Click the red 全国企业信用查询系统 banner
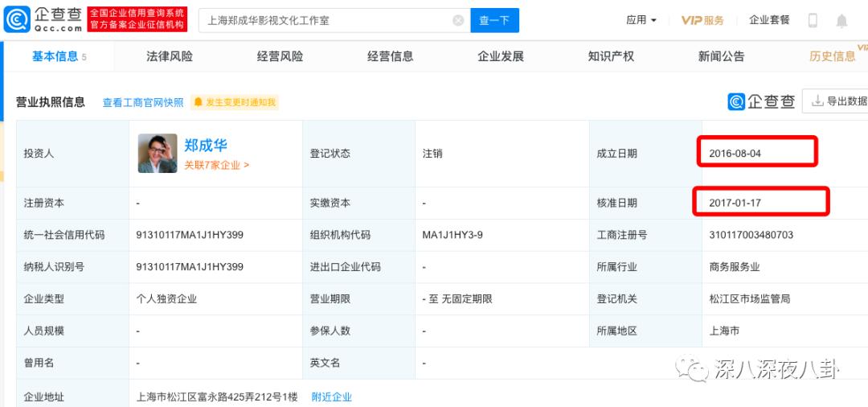 137,19
